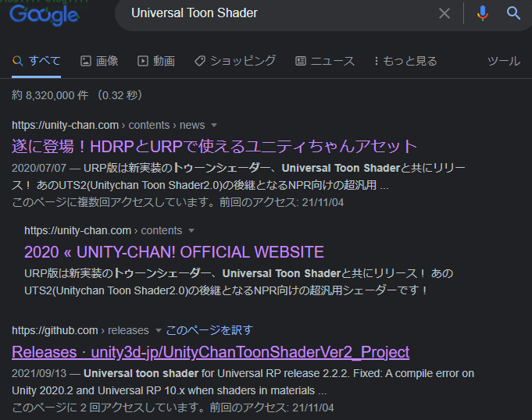Click the すべて tab magnifier icon
Screen dimensions: 532x420
(x=18, y=61)
